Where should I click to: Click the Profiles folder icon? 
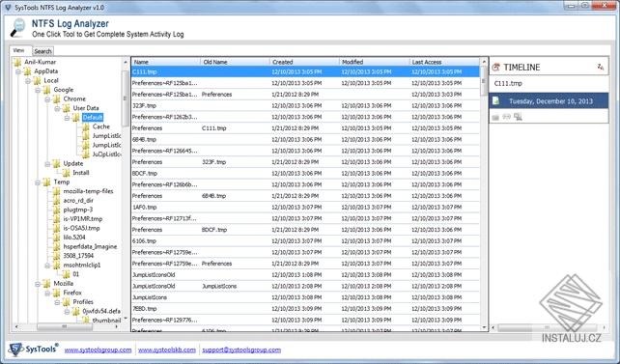[x=66, y=302]
